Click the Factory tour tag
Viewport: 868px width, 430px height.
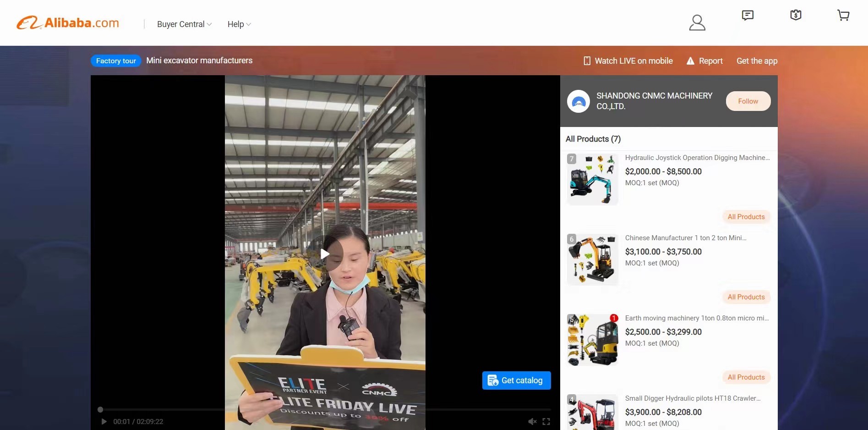[116, 61]
